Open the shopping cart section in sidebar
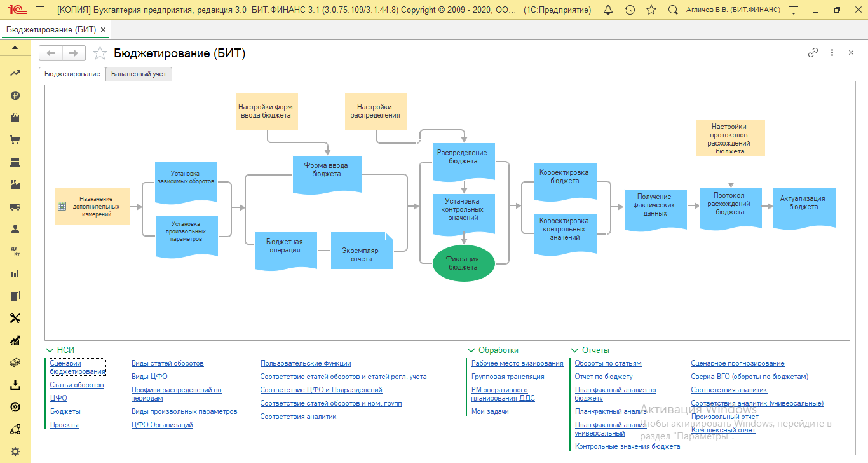 15,140
